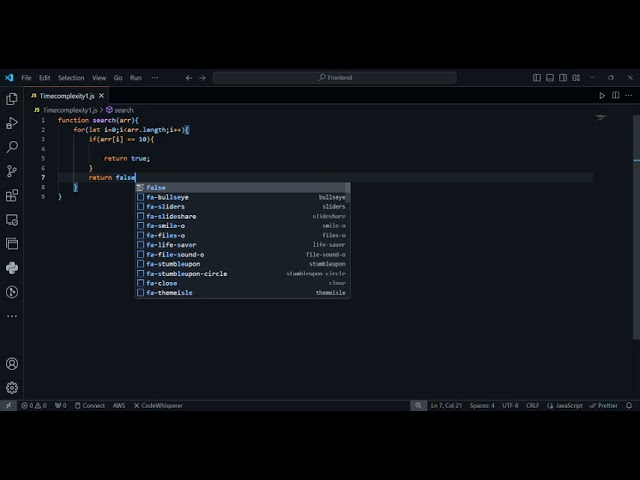Open the Source Control view
Screen dimensions: 640x480
tap(12, 171)
